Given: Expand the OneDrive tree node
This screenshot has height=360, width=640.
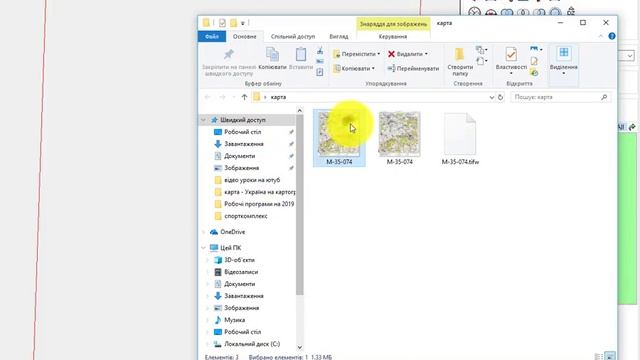Looking at the screenshot, I should (x=203, y=232).
